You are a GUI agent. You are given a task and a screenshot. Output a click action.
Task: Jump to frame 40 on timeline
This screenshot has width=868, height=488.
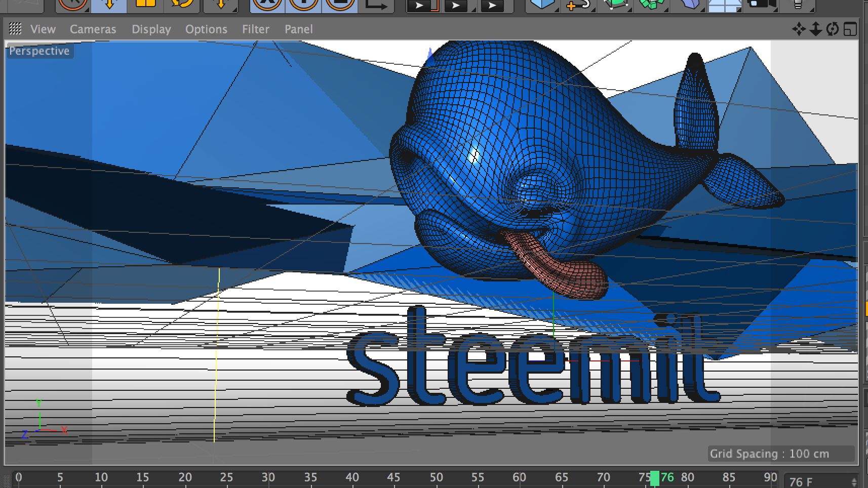tap(352, 477)
